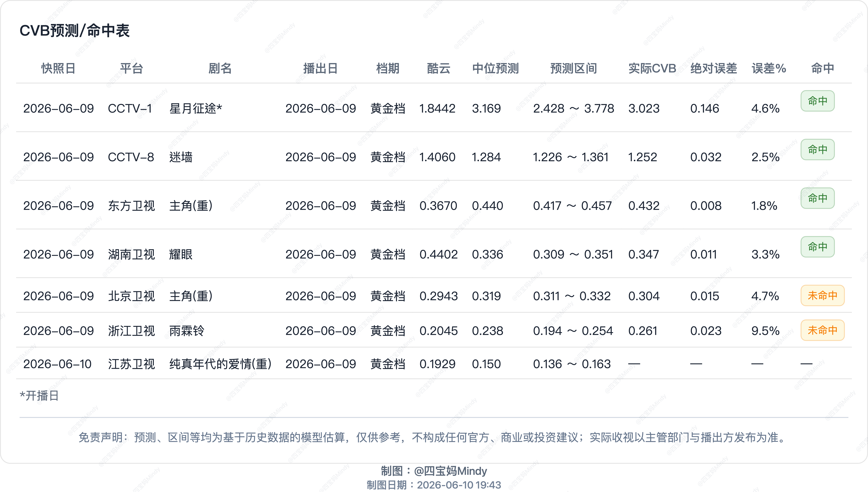This screenshot has width=868, height=492.
Task: Click the forecast range 0.309 ~ 0.351
Action: click(x=573, y=255)
